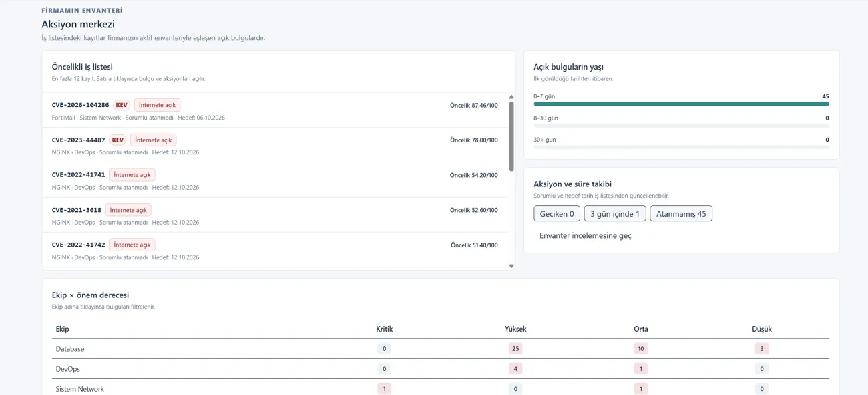Image resolution: width=868 pixels, height=395 pixels.
Task: Click the İnternete açık tag on CVE-2021-3618
Action: (x=128, y=210)
